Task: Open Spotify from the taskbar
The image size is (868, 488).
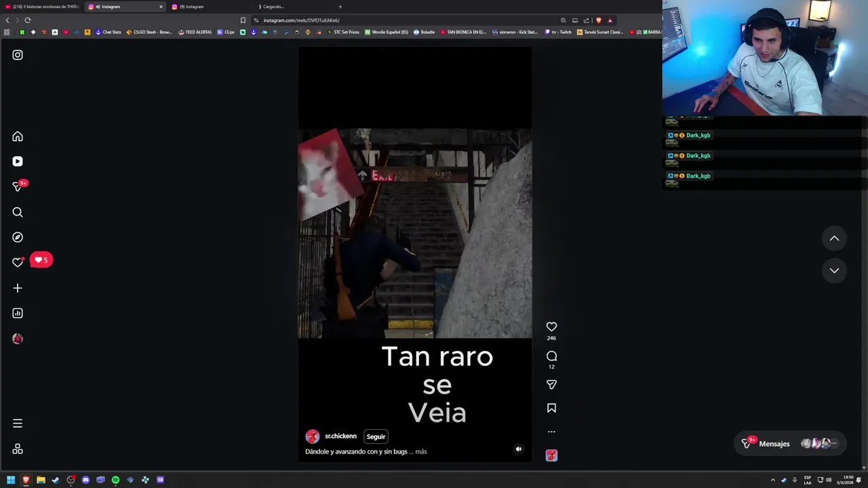Action: (x=115, y=480)
